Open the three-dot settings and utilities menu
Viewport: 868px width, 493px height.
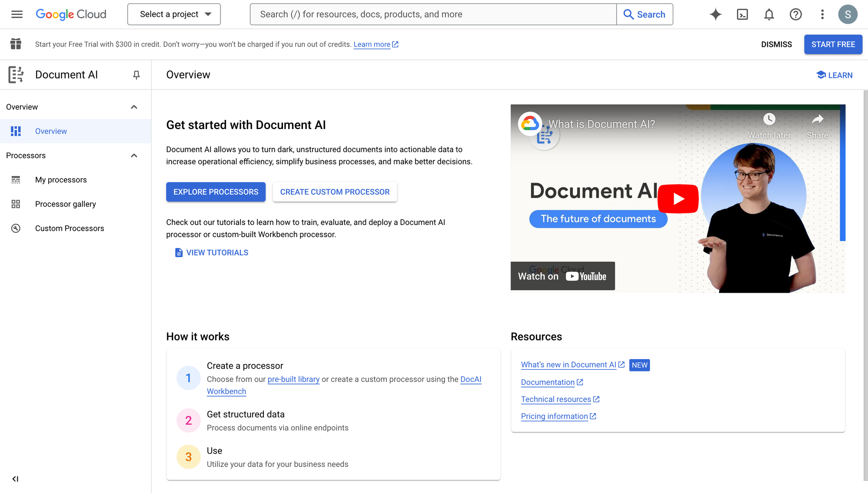click(822, 14)
